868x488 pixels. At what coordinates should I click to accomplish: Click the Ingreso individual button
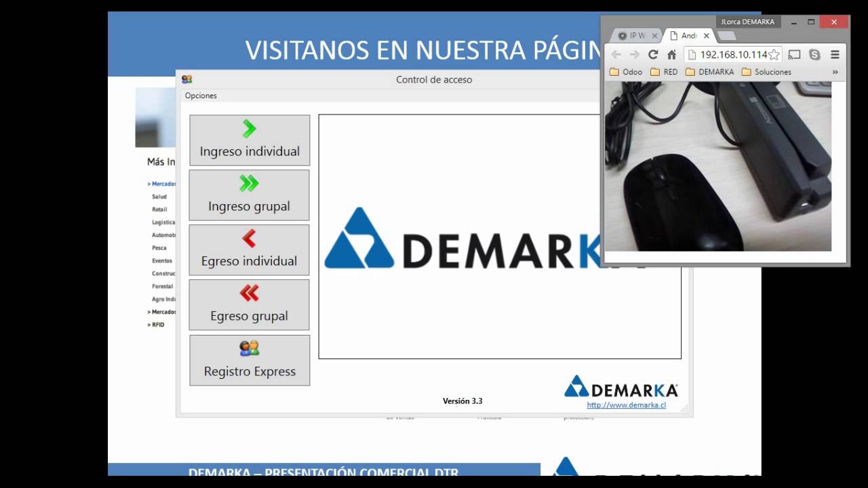tap(250, 140)
